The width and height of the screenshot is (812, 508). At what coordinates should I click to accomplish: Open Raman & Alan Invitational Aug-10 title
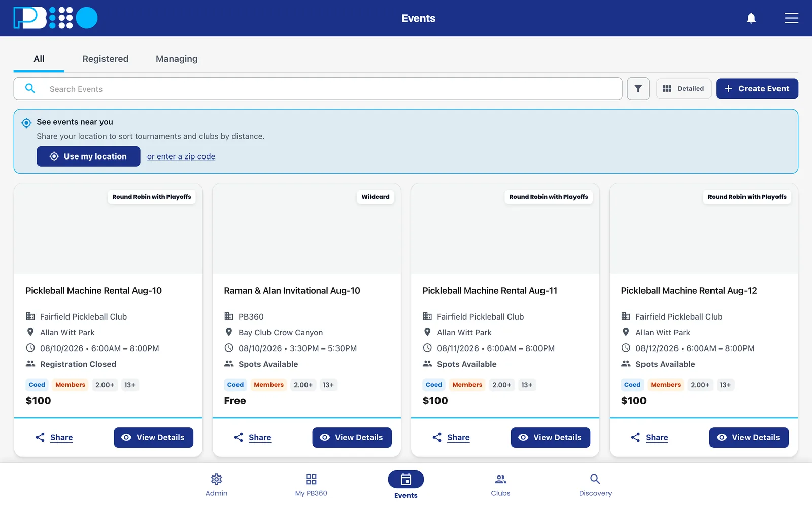pyautogui.click(x=292, y=291)
